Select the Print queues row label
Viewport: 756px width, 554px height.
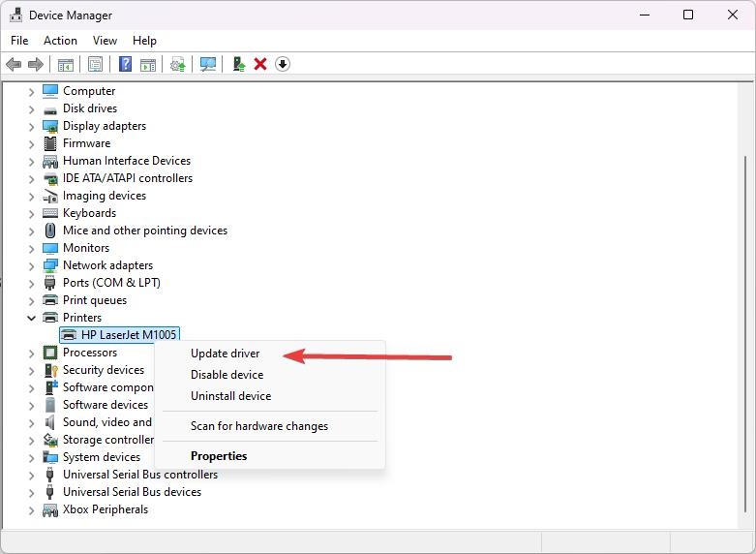point(95,300)
